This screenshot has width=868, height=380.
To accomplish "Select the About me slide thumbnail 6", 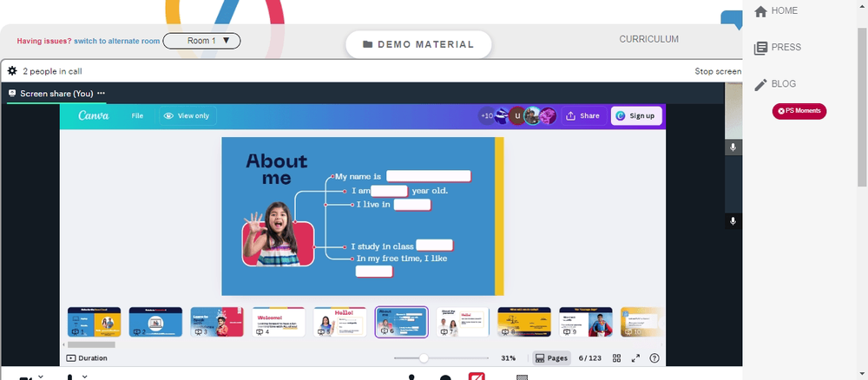I will point(401,322).
